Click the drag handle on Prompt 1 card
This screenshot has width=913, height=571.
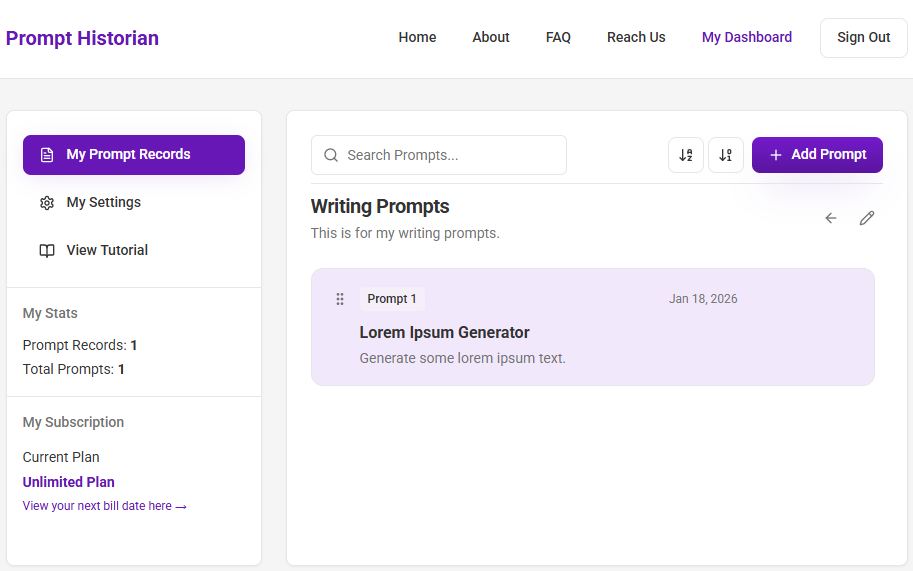point(340,299)
